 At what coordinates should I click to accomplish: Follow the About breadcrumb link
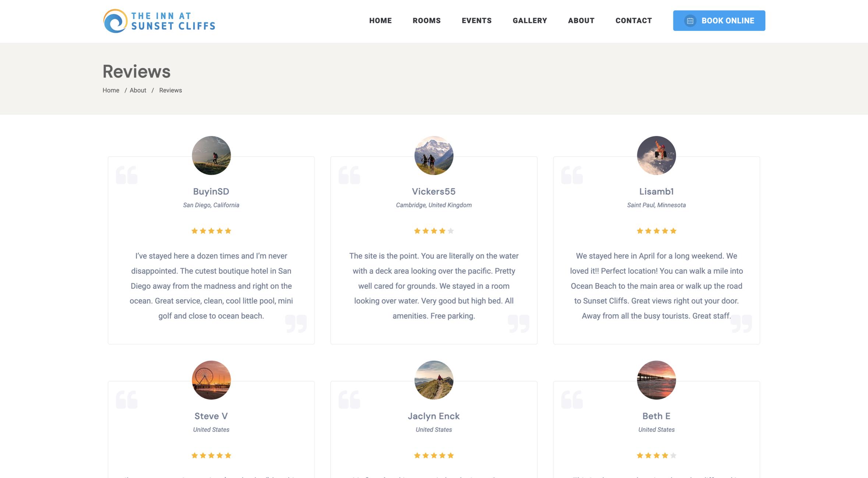(138, 90)
